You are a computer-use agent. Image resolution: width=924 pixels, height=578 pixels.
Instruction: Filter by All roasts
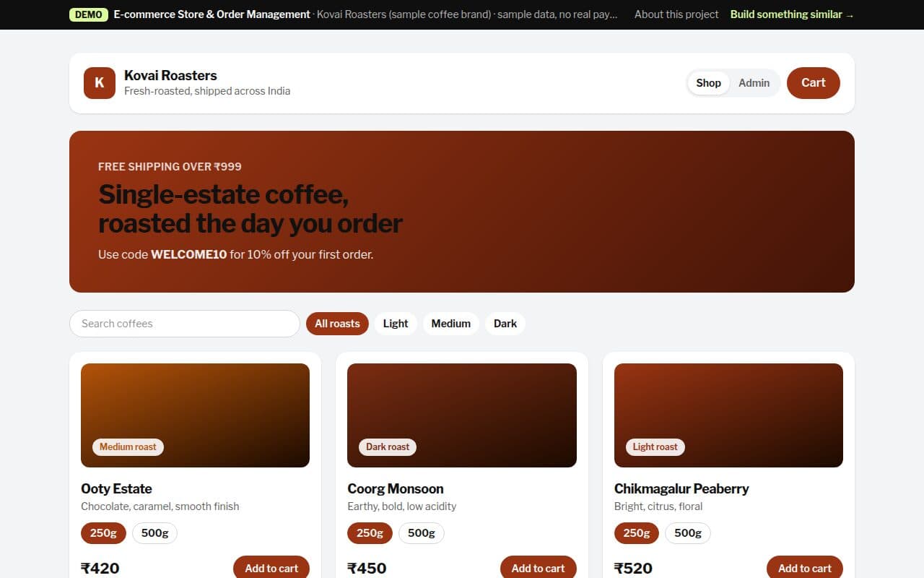(337, 324)
